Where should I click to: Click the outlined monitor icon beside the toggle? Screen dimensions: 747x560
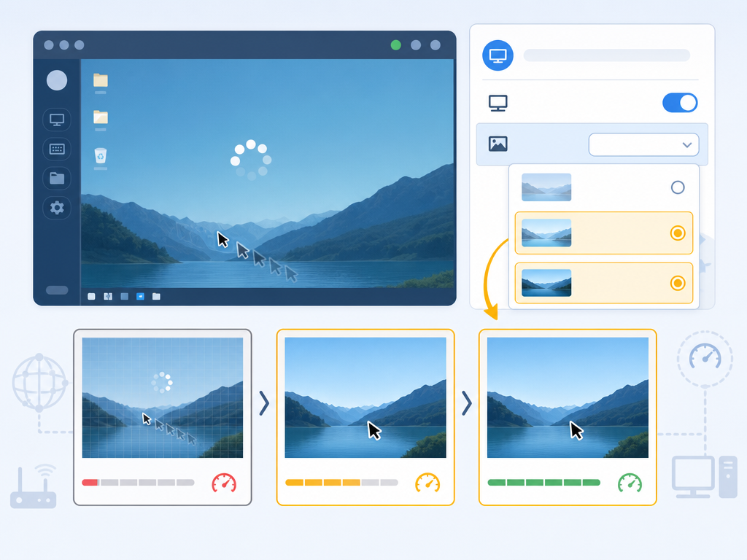(x=498, y=103)
